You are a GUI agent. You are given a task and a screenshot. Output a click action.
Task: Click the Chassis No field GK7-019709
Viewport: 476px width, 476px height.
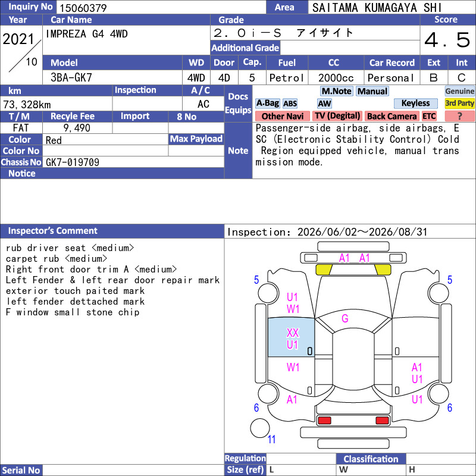point(133,162)
